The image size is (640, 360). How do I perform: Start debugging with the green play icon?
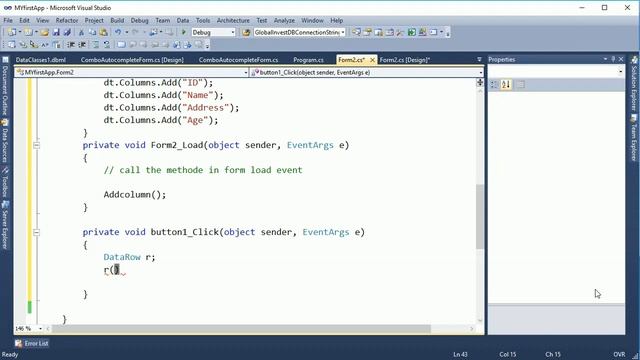coord(184,32)
